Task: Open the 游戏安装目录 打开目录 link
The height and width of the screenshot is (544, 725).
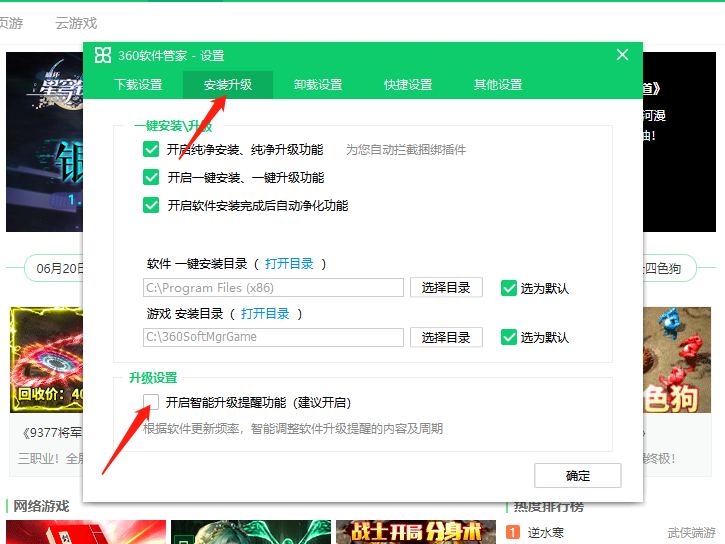Action: [x=265, y=314]
